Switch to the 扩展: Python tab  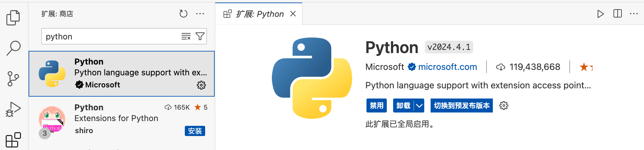pyautogui.click(x=259, y=14)
